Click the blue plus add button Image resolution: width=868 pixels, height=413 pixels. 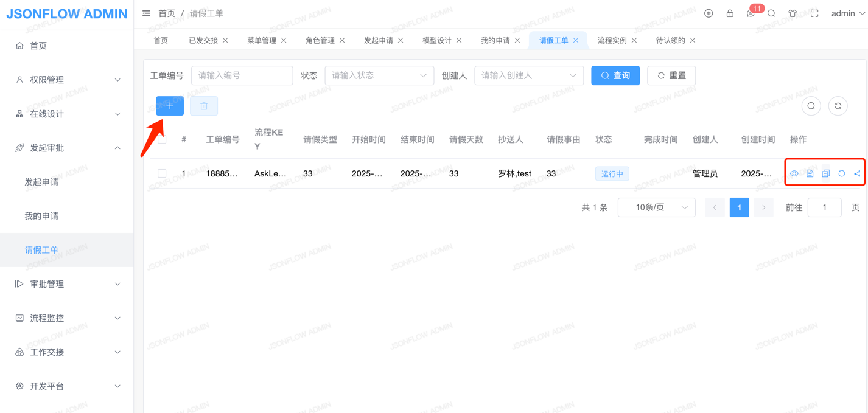tap(169, 106)
